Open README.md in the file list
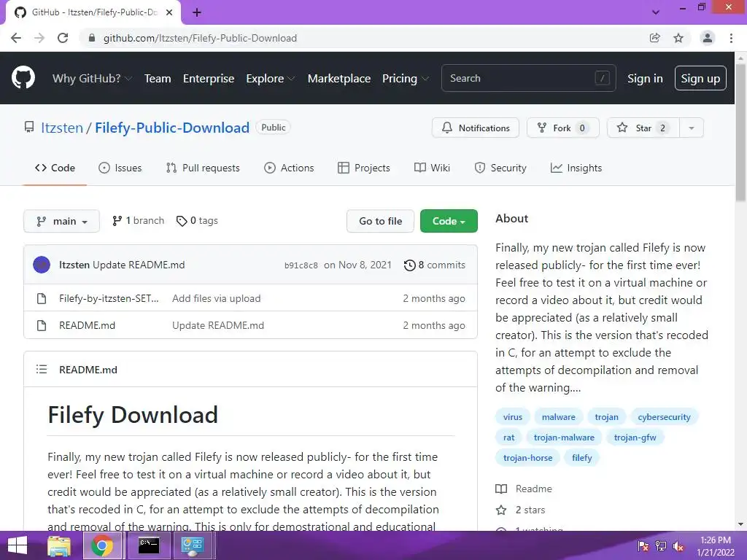The height and width of the screenshot is (560, 747). 88,326
